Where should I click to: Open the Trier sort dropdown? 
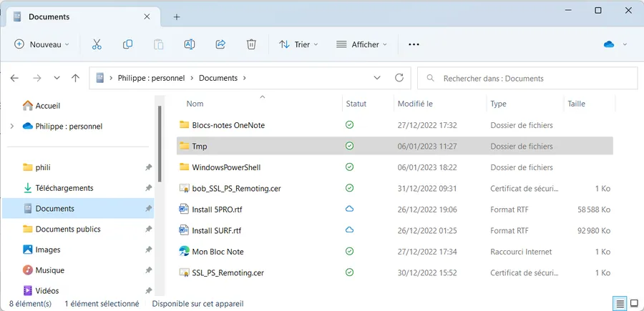click(x=298, y=44)
